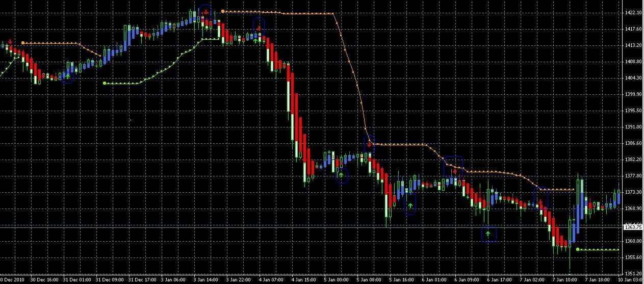Click price axis label 1408.80
The width and height of the screenshot is (644, 284).
633,62
